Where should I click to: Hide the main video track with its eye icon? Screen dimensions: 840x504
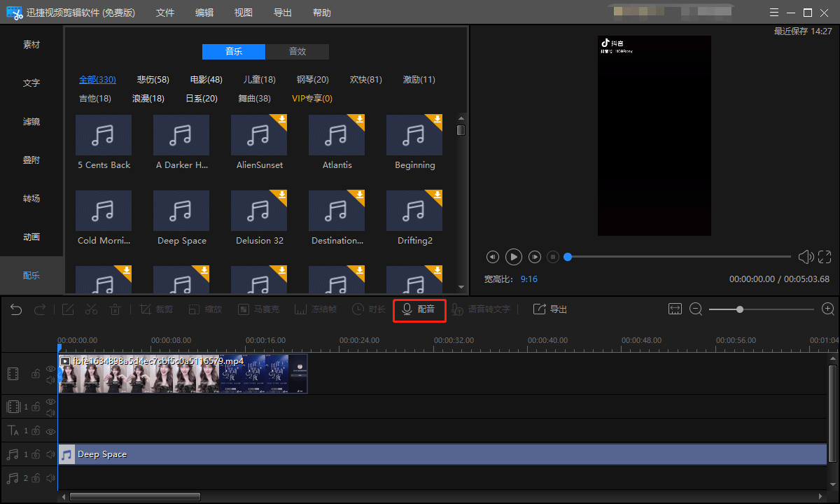tap(50, 369)
